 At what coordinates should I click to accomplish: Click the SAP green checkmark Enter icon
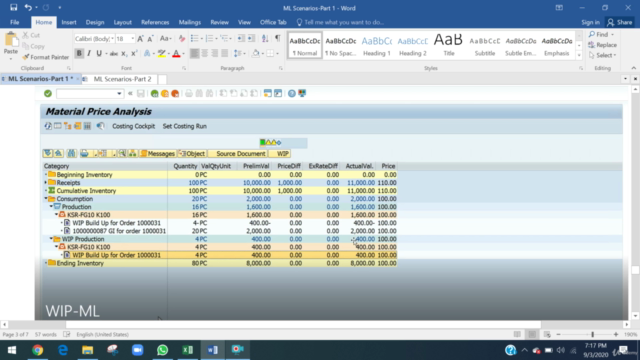(48, 93)
